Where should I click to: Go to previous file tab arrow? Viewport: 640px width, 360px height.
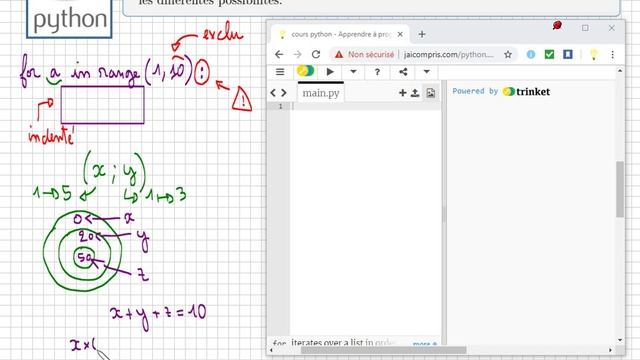(x=273, y=93)
